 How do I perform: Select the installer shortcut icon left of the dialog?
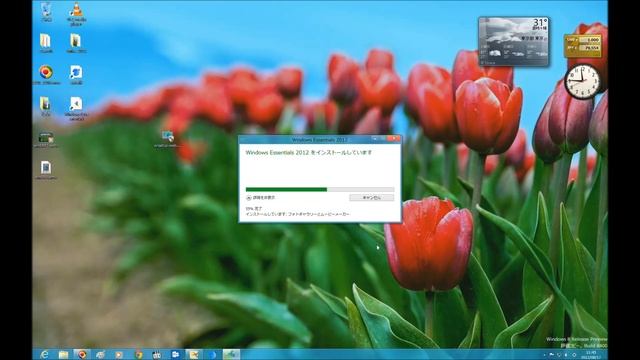tap(167, 139)
